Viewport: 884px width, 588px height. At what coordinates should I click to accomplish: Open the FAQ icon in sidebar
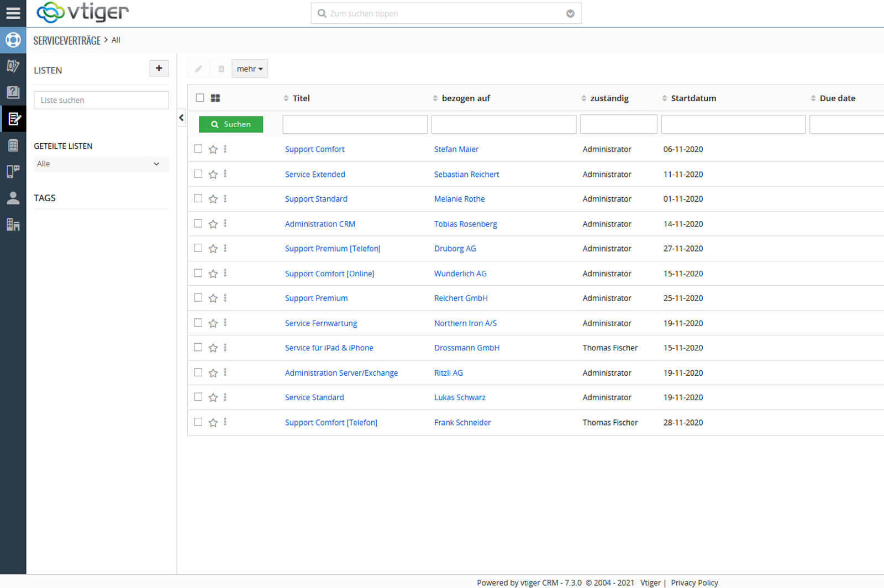pyautogui.click(x=13, y=92)
